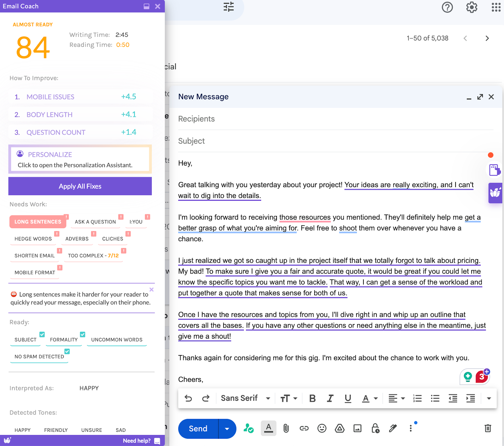Send the email
Image resolution: width=504 pixels, height=446 pixels.
198,429
